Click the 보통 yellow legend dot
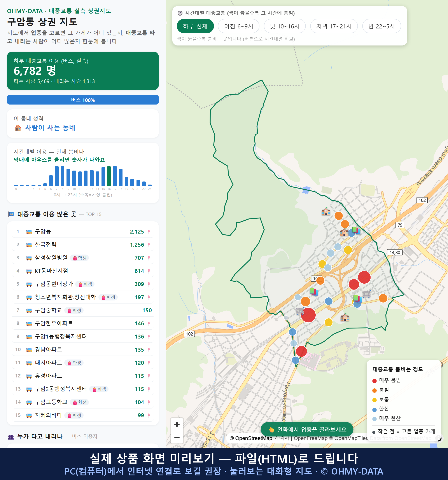The width and height of the screenshot is (448, 480). pyautogui.click(x=374, y=400)
